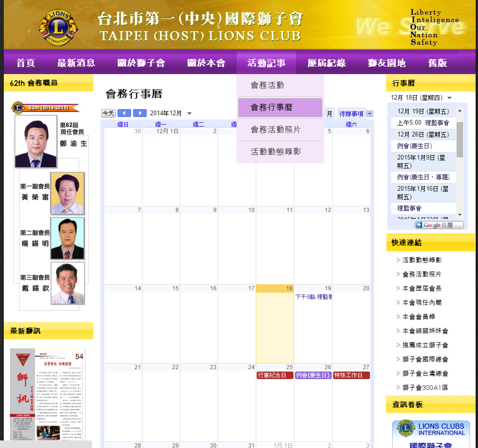
Task: Open the 行憲紀念日 event on December 25
Action: [275, 375]
